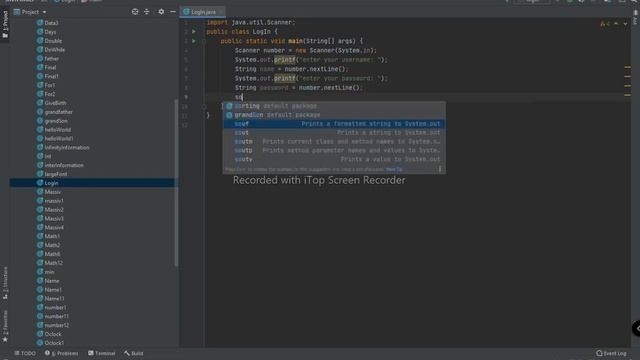Click the locate-in-project target icon
The width and height of the screenshot is (640, 360).
[135, 12]
